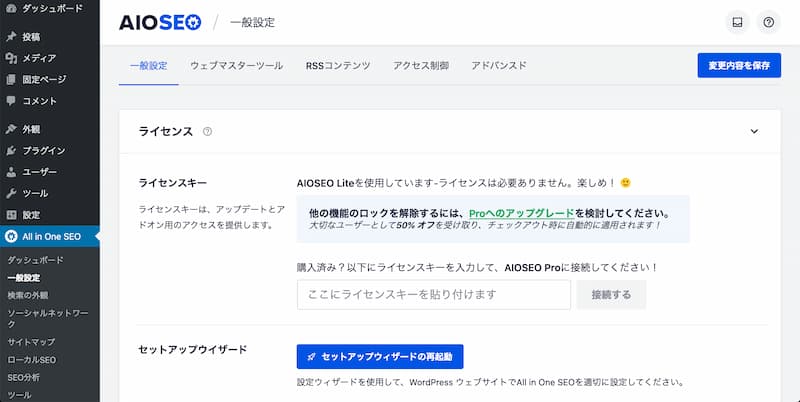
Task: Collapse the ライセンス section chevron
Action: [x=754, y=132]
